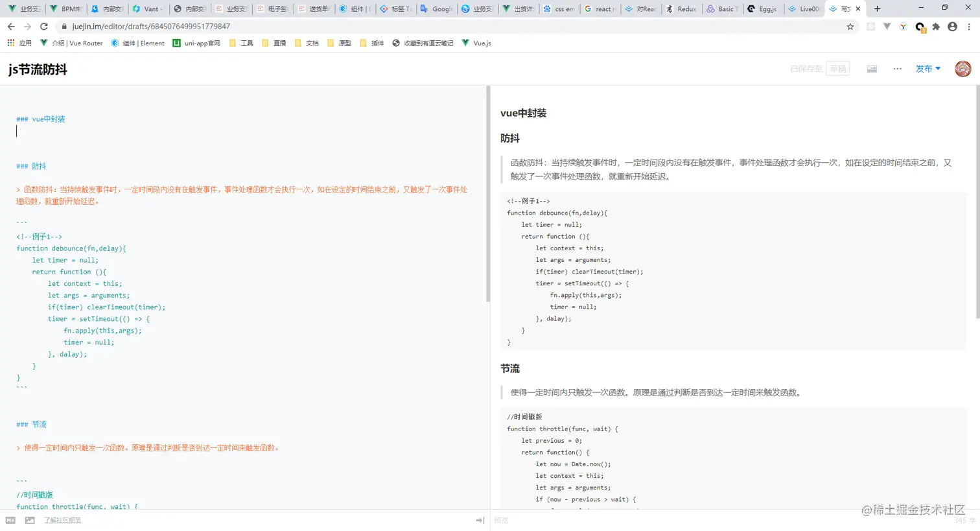Collapse preview with the arrow-bar icon
The height and width of the screenshot is (531, 980).
[x=480, y=520]
